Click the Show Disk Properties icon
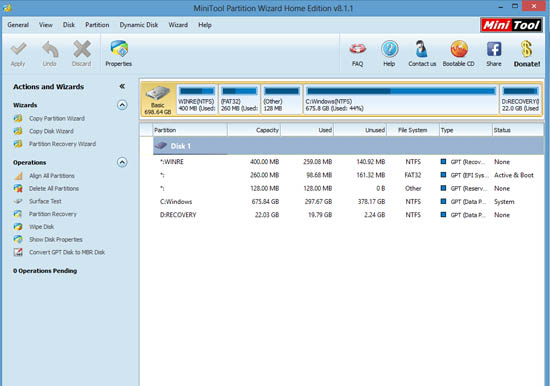Screen dimensions: 550x386 click(18, 239)
